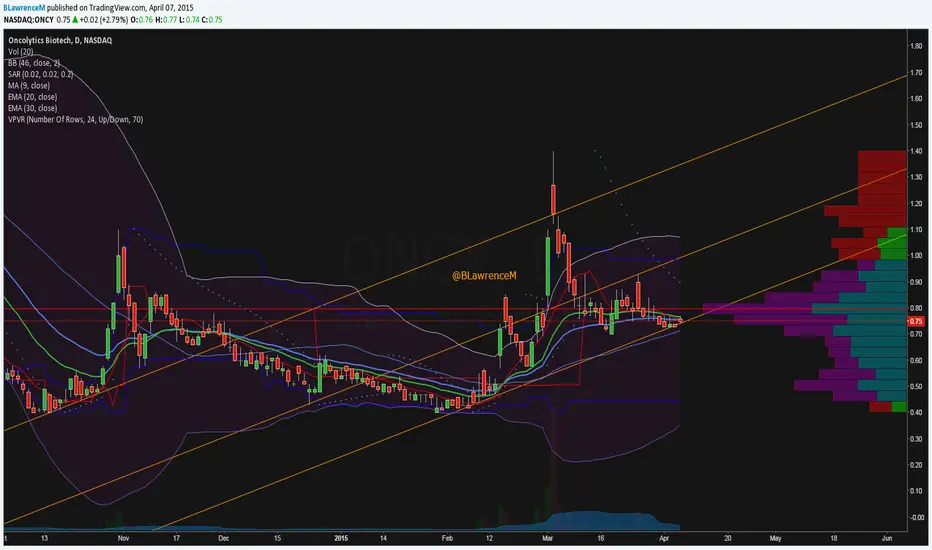Click the Jun date on time axis

[x=887, y=538]
